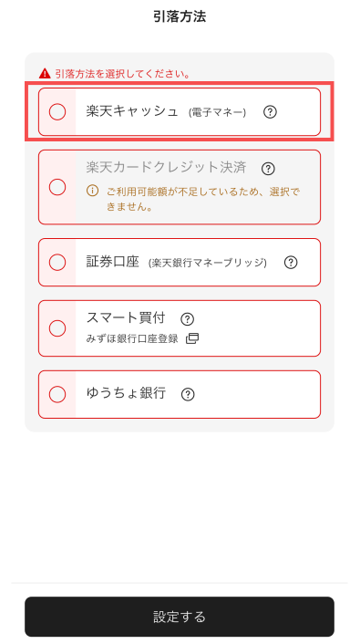Image resolution: width=360 pixels, height=644 pixels.
Task: Select the 証券口座 radio button
Action: 57,262
